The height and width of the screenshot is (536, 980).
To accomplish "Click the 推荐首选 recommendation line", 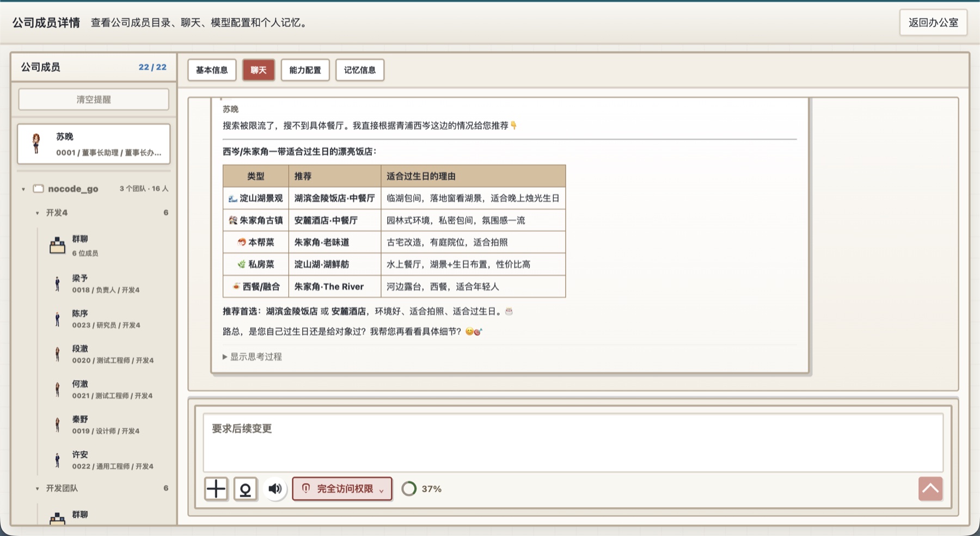I will [367, 312].
